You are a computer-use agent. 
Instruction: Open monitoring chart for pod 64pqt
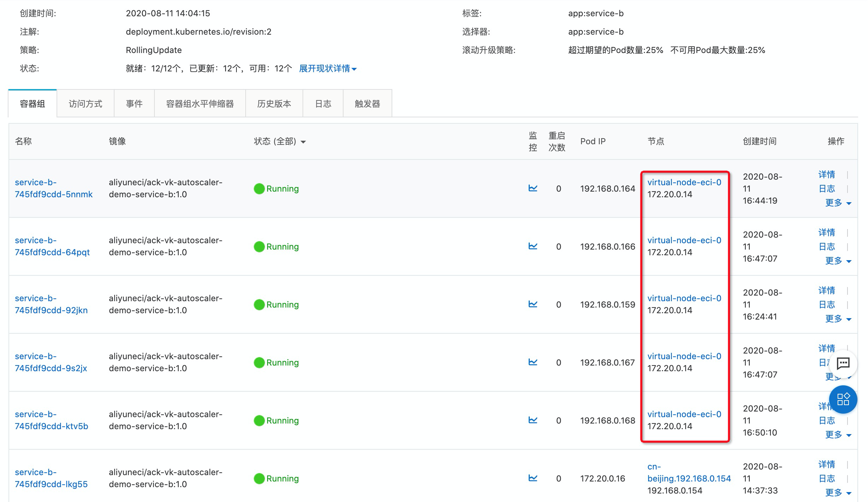pos(533,246)
